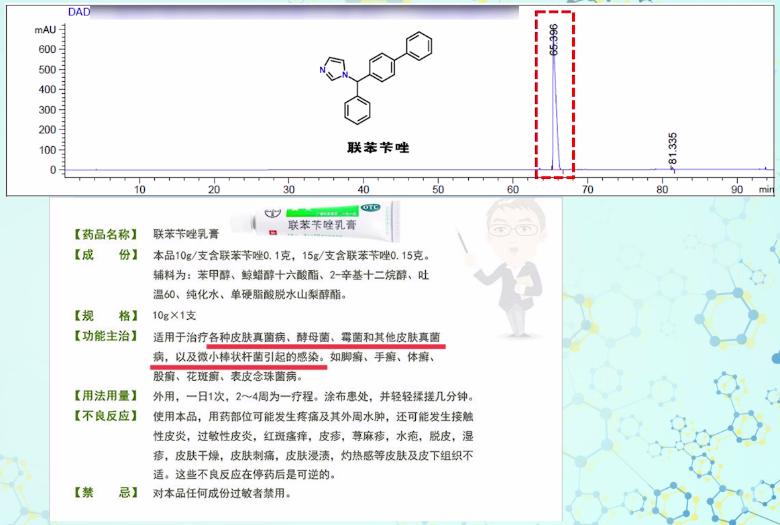Click the underlined 各种皮肤真菌病 text
780x525 pixels.
(248, 337)
